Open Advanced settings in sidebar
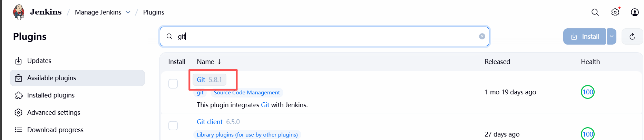The height and width of the screenshot is (140, 644). pos(53,112)
